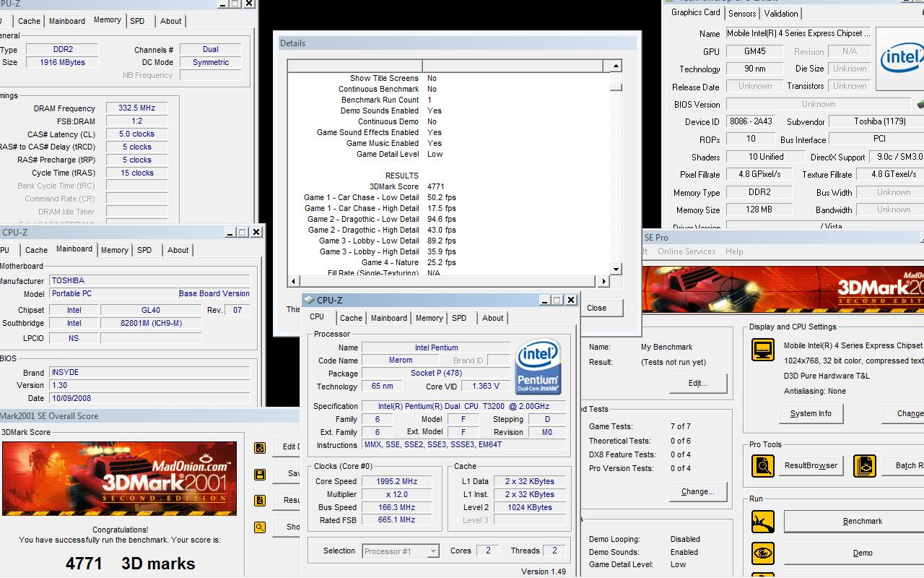The image size is (924, 578).
Task: Launch the Demo button in the Run section
Action: pyautogui.click(x=854, y=553)
